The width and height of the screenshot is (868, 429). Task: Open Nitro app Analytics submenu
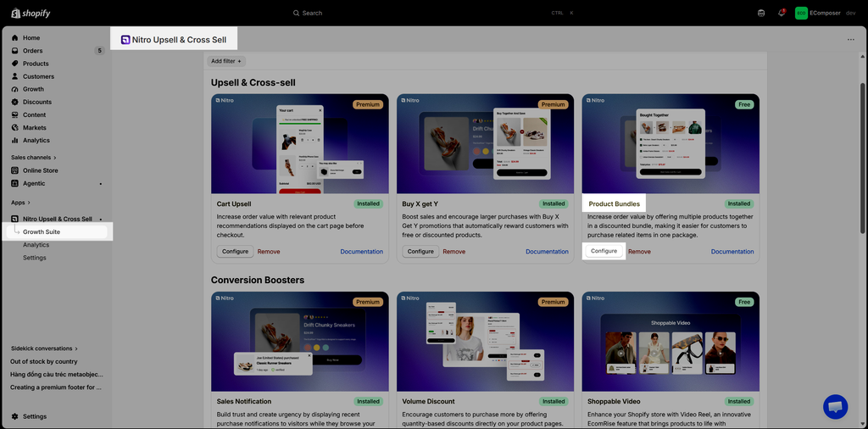(x=36, y=245)
